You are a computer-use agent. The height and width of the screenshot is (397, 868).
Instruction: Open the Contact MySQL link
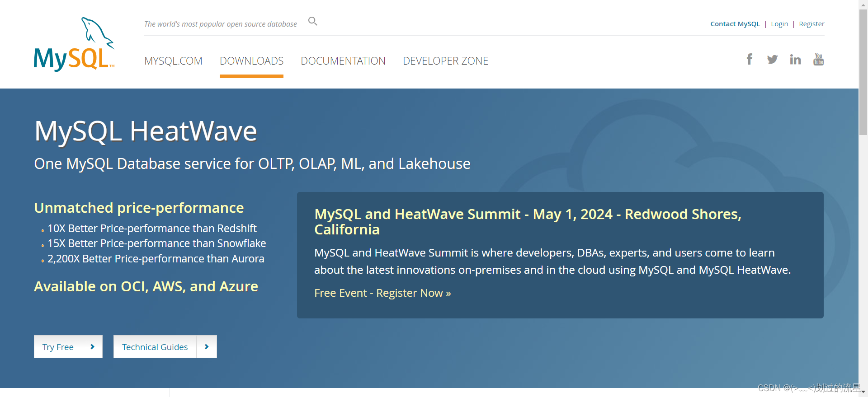(735, 24)
